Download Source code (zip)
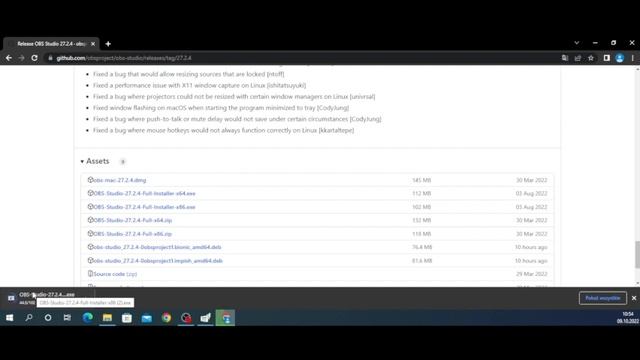 [x=115, y=274]
